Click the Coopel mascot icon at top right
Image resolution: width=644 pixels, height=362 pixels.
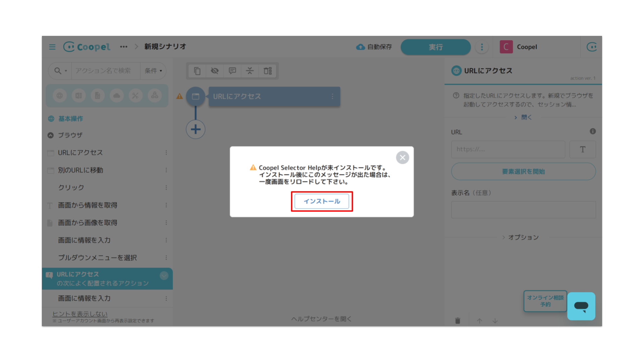click(592, 47)
